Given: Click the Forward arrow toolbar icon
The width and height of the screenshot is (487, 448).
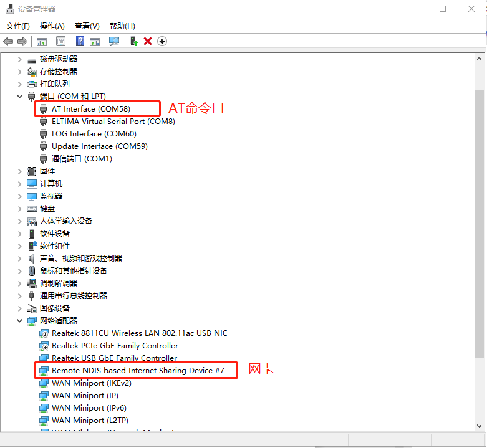Looking at the screenshot, I should coord(22,41).
